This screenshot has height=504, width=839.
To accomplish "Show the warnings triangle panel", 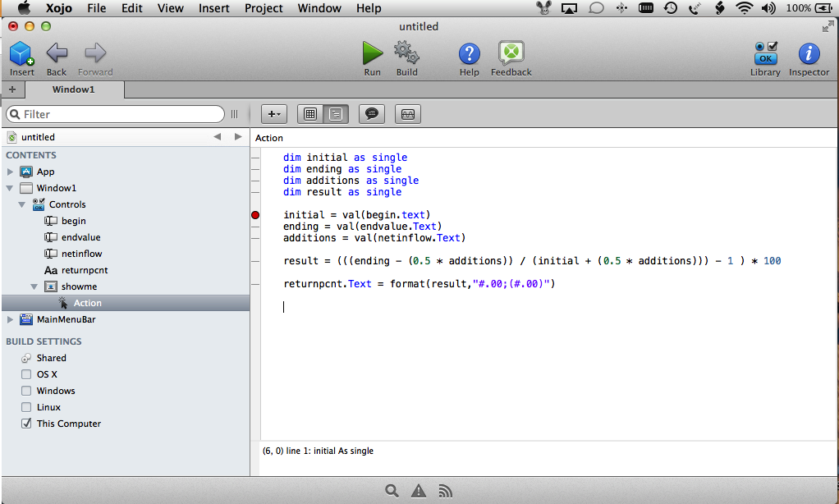I will click(x=419, y=491).
